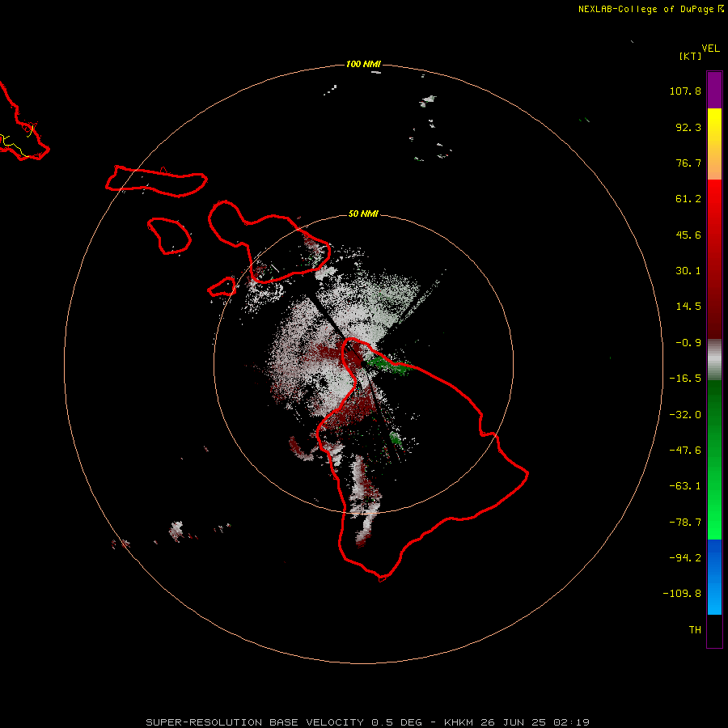This screenshot has height=728, width=728.
Task: Click the -32.0 scale value
Action: [685, 415]
